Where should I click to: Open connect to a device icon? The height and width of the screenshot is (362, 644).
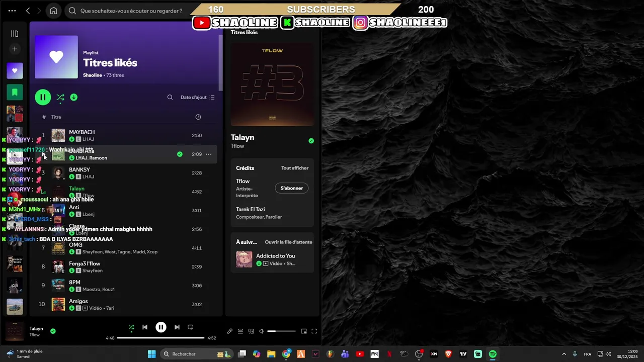point(251,331)
